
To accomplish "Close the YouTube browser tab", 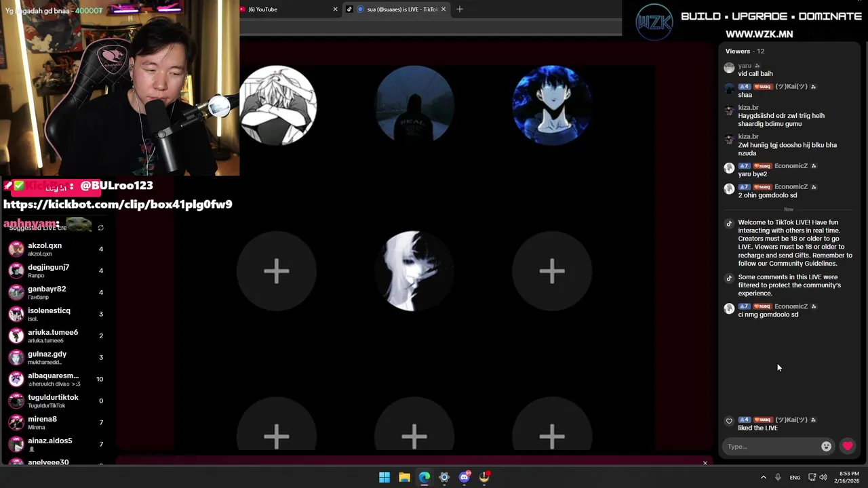I will (x=335, y=9).
